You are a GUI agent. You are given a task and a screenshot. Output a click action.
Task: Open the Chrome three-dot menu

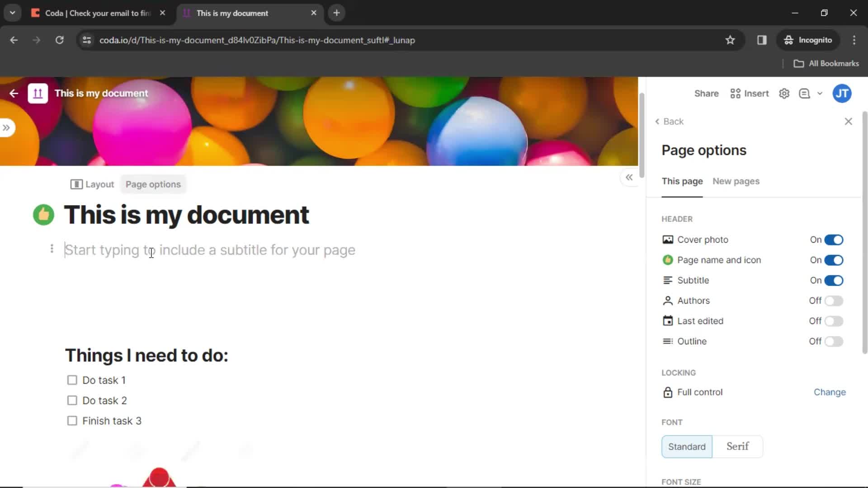(854, 40)
